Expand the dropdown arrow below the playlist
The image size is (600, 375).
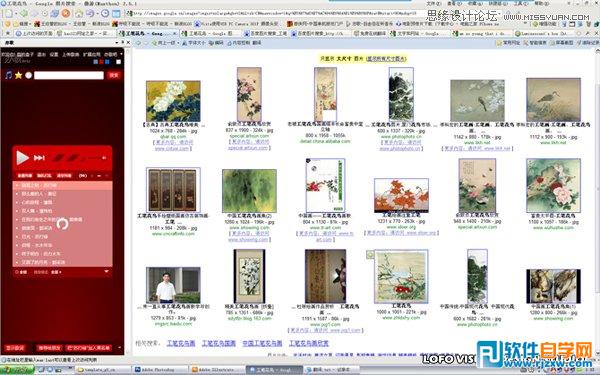pos(106,272)
